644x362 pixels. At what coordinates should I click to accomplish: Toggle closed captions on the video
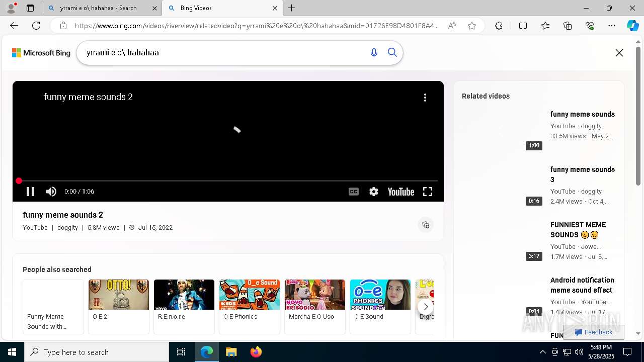(354, 192)
